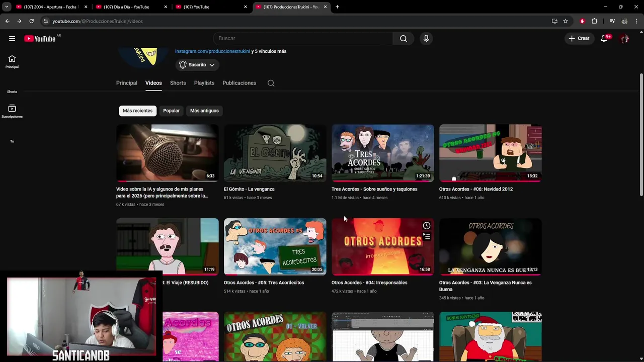
Task: Reload the page
Action: (31, 21)
